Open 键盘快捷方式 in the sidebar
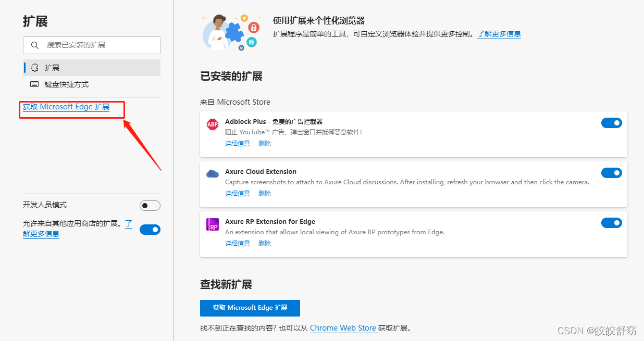644x341 pixels. (92, 84)
